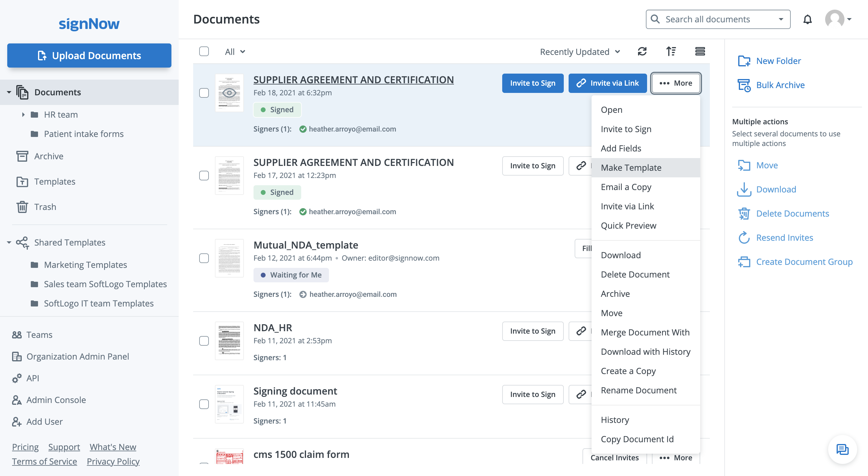Screen dimensions: 868x476
Task: Tick the NDA_HR document checkbox
Action: [204, 341]
